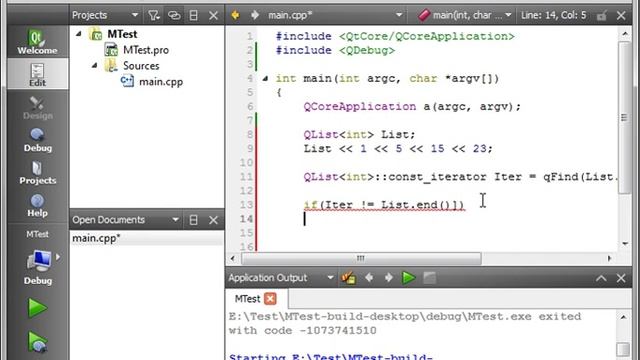Screen dimensions: 640x360
Task: Go to next item in Application Output
Action: [x=389, y=278]
